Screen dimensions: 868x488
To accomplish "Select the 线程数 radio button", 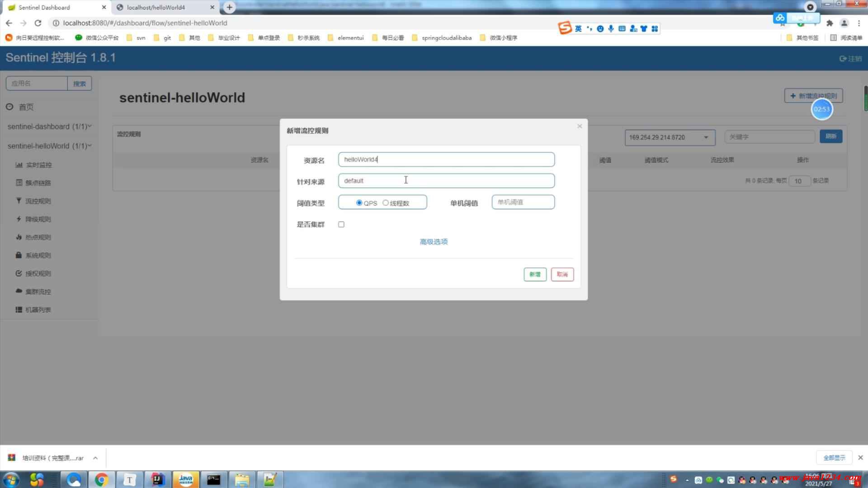I will tap(386, 203).
